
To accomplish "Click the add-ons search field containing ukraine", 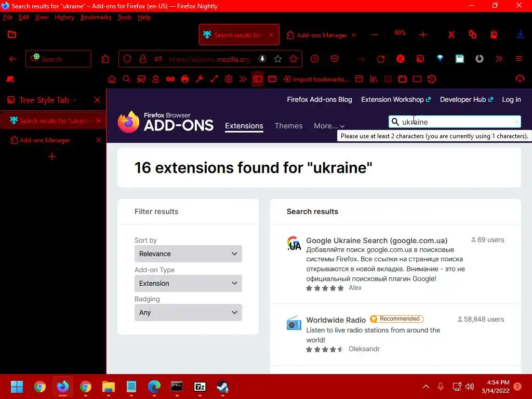I will 455,122.
